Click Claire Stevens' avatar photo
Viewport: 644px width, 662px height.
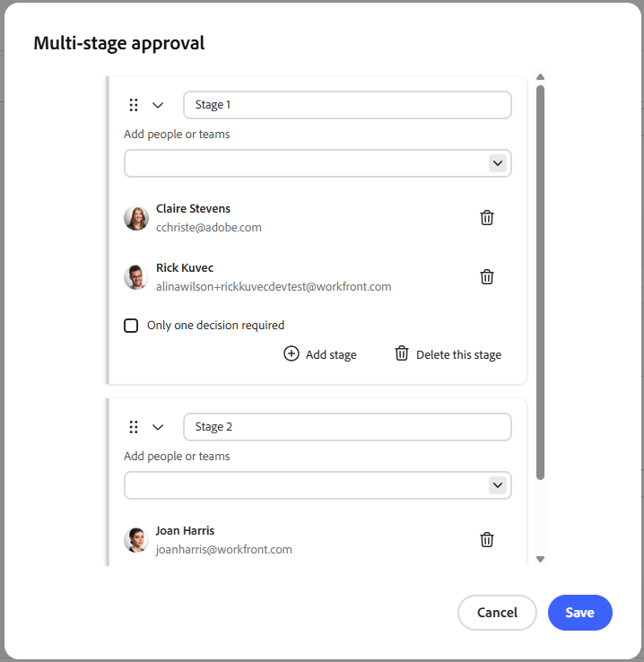[x=136, y=218]
